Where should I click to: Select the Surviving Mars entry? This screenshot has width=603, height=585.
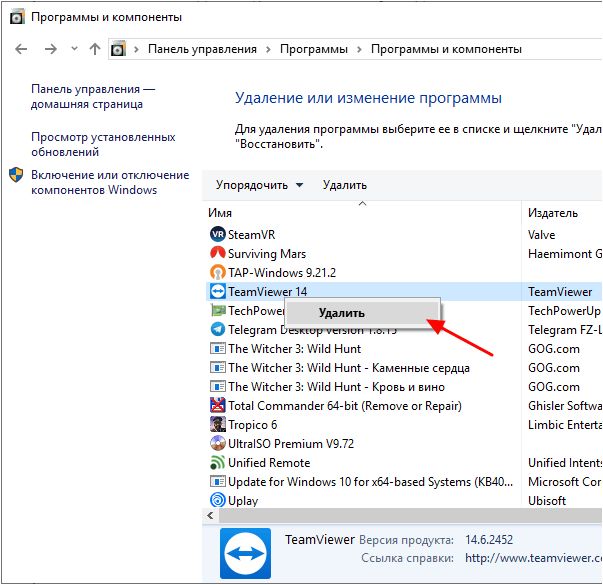point(267,253)
